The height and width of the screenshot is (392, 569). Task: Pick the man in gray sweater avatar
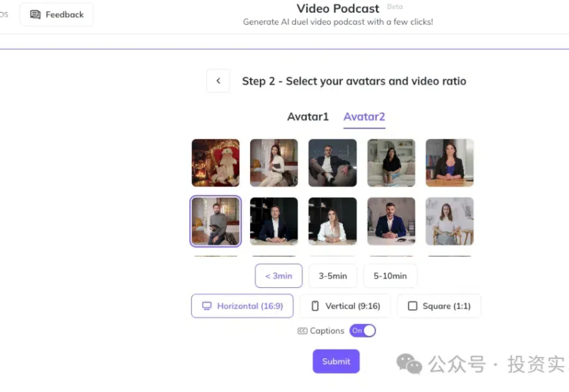[215, 221]
